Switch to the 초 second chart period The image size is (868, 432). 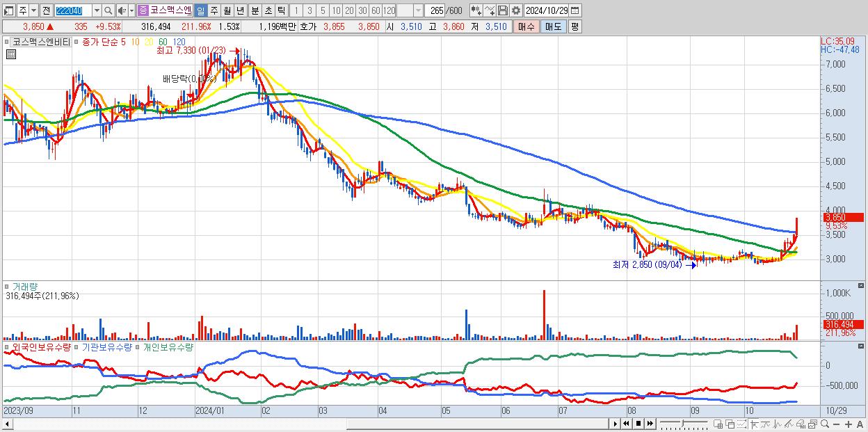coord(267,10)
